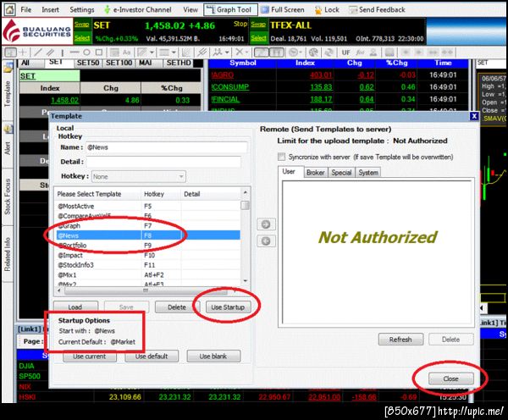
Task: Click the user profile toolbar icon
Action: [x=373, y=52]
